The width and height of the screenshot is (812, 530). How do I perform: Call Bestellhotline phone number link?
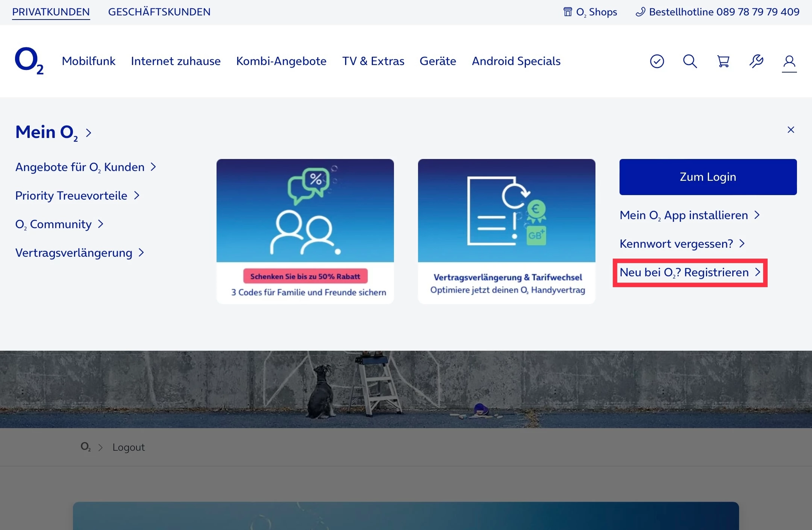717,12
